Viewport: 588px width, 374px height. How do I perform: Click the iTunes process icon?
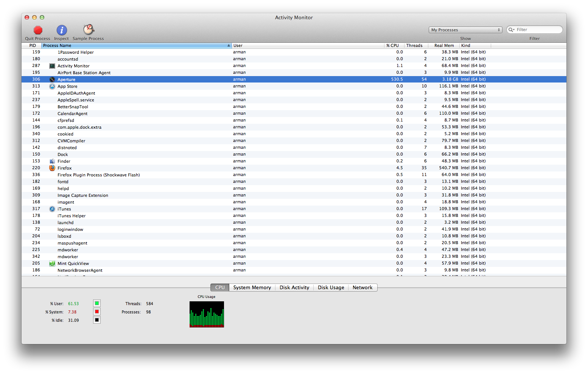point(52,209)
